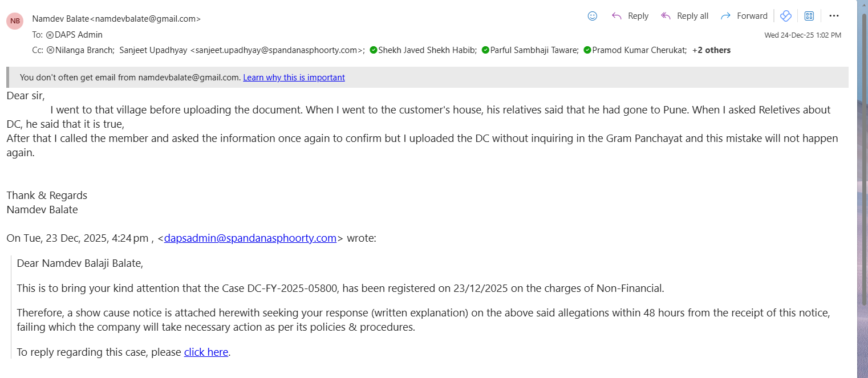Viewport: 868px width, 378px height.
Task: Click the Forward arrow icon
Action: [725, 16]
